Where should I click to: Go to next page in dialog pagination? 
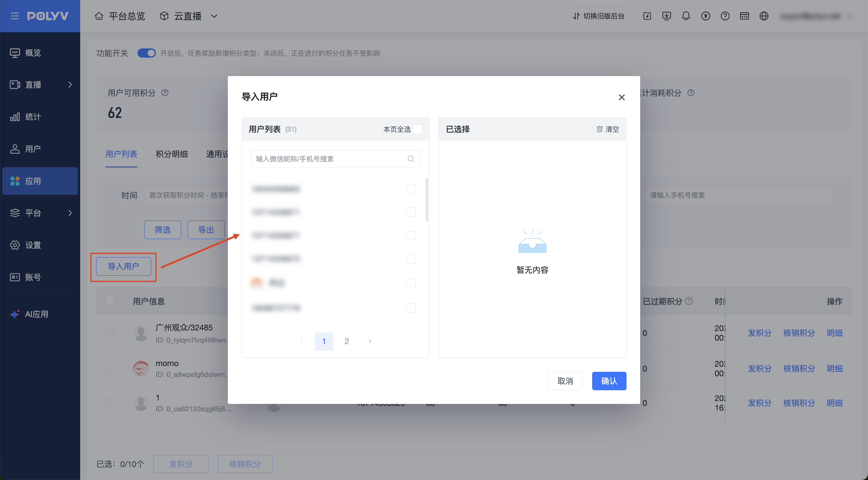(x=370, y=341)
